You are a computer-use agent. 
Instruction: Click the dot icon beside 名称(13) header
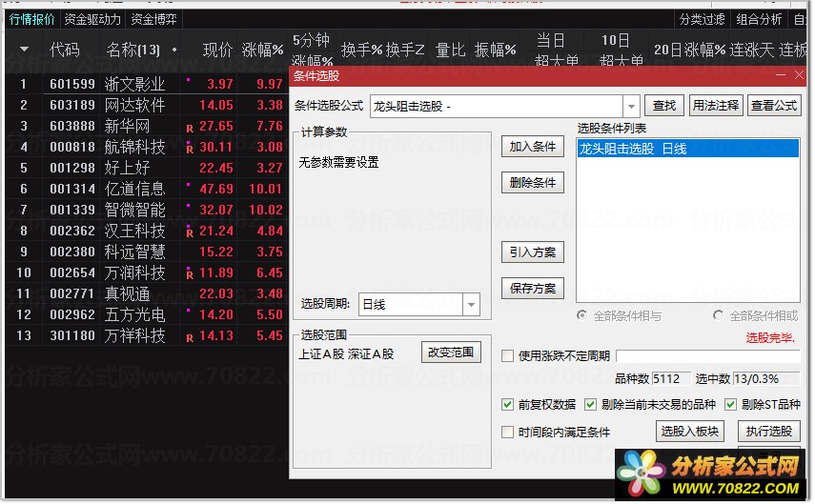(174, 50)
